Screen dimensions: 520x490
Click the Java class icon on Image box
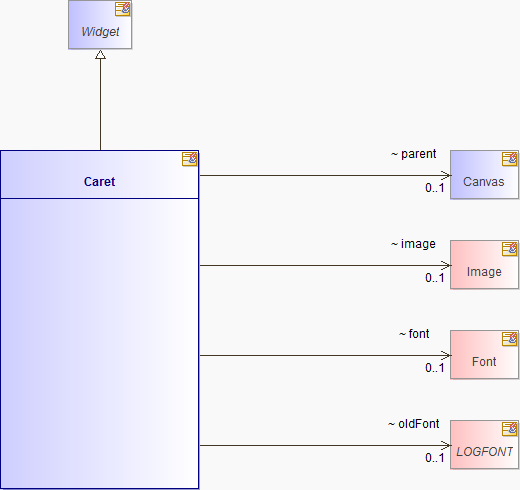point(510,249)
